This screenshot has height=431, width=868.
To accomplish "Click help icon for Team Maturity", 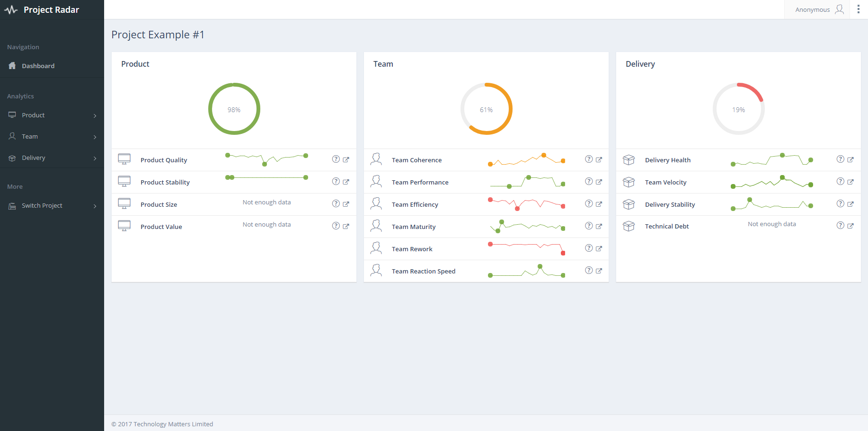I will (589, 226).
